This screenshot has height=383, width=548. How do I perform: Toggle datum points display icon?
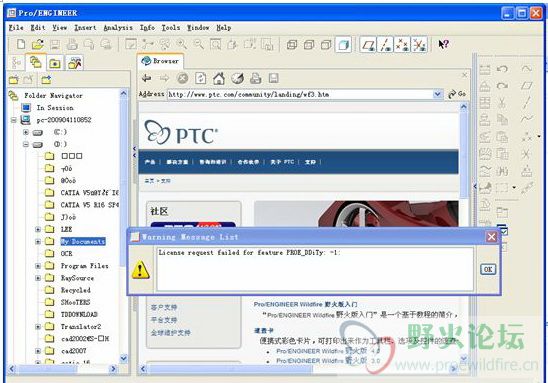(402, 45)
